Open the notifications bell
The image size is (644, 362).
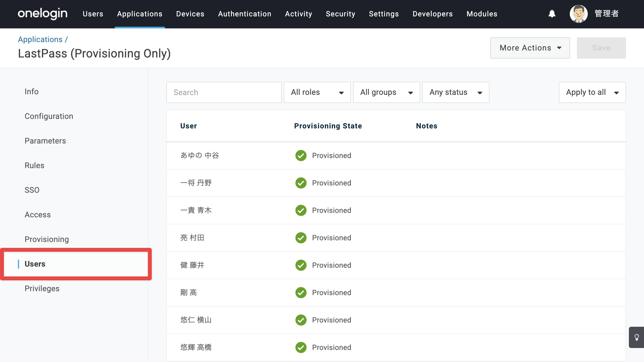(552, 14)
